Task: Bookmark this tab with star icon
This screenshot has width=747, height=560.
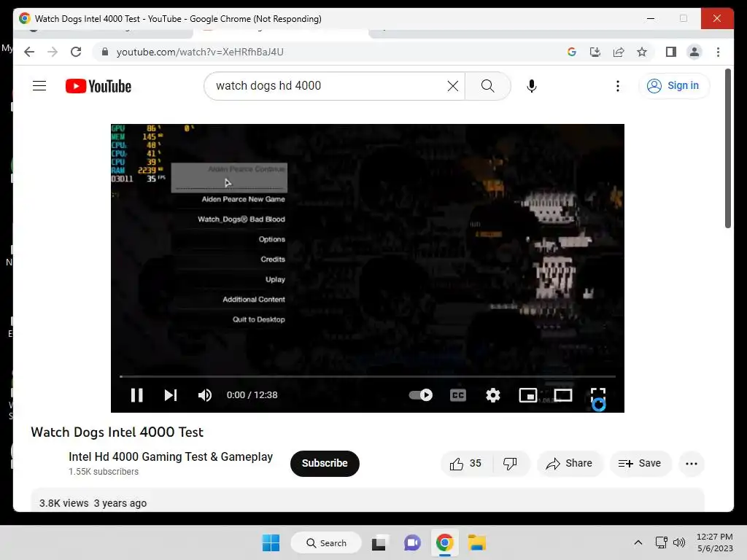Action: [642, 52]
